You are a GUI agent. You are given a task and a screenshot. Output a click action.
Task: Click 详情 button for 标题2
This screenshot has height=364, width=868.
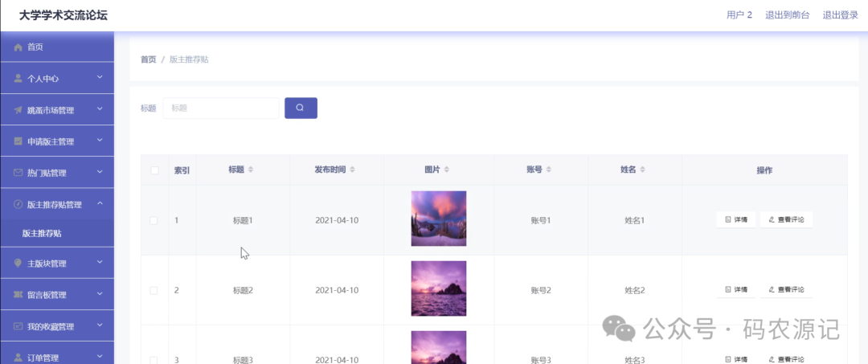click(x=735, y=289)
